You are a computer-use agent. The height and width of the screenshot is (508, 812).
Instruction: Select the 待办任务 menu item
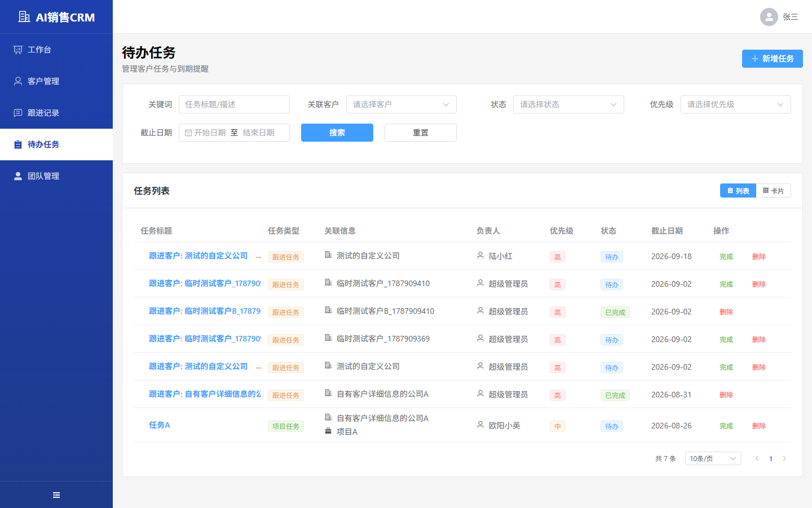(56, 144)
